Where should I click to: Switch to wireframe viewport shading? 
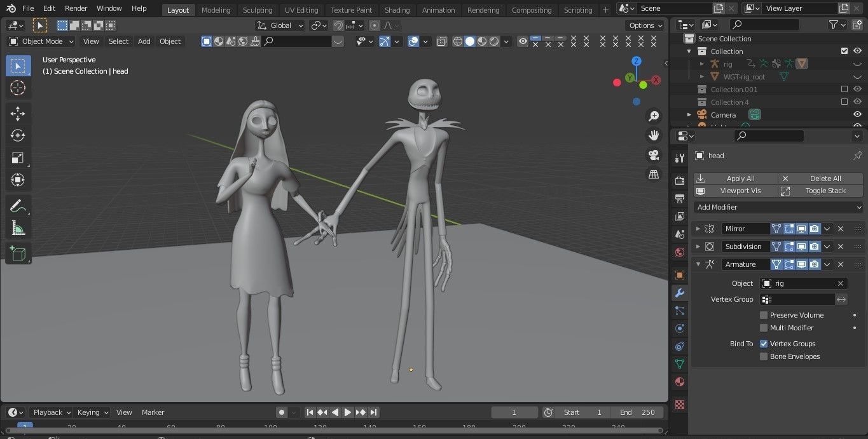[457, 41]
